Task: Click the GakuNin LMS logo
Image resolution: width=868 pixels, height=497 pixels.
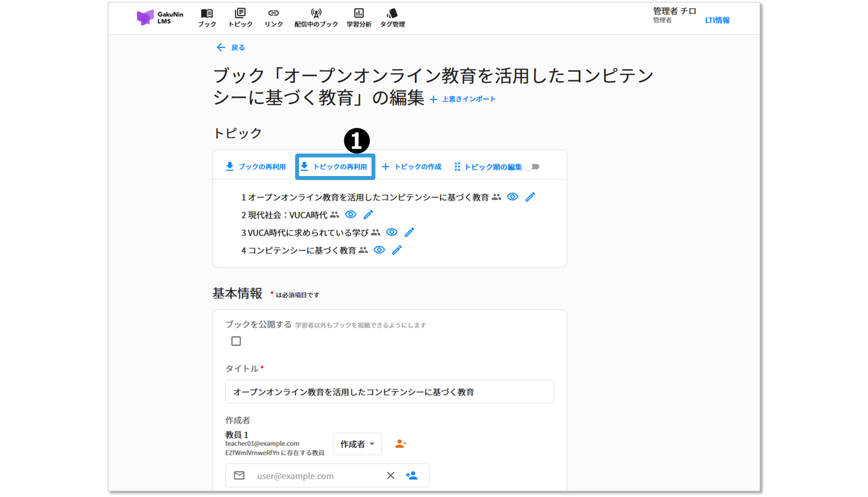Action: click(160, 18)
